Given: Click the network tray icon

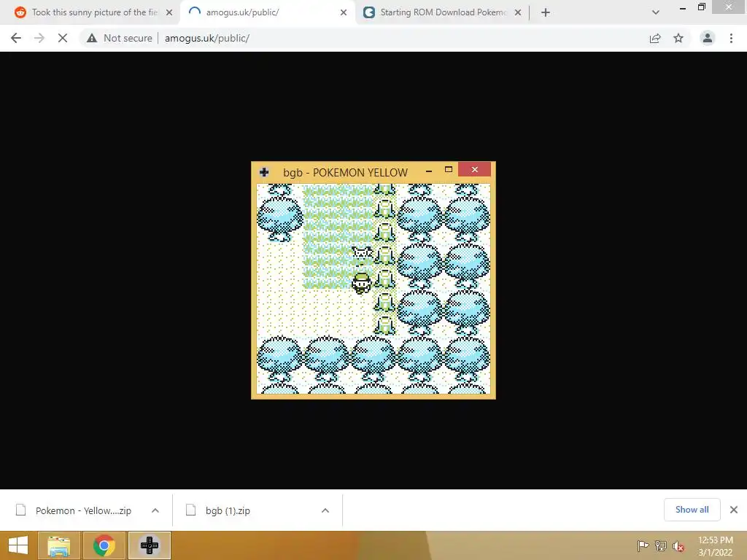Looking at the screenshot, I should [661, 545].
